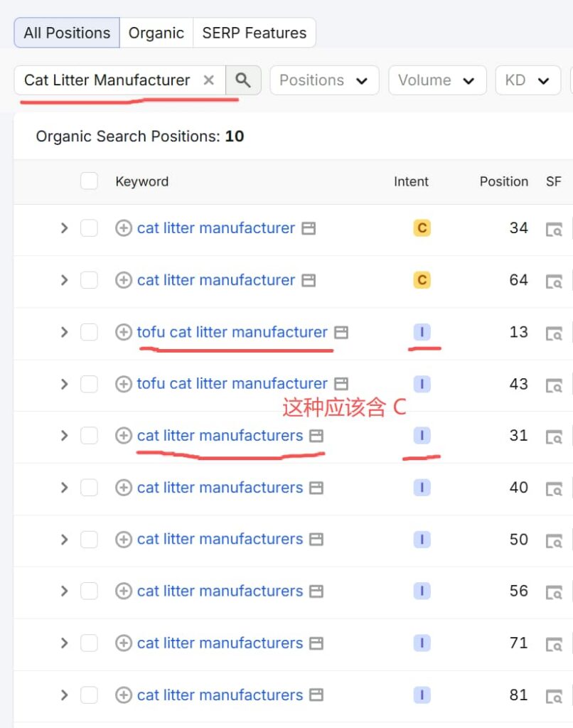Screen dimensions: 573x728
Task: Tick the select-all checkbox in table header
Action: click(89, 181)
